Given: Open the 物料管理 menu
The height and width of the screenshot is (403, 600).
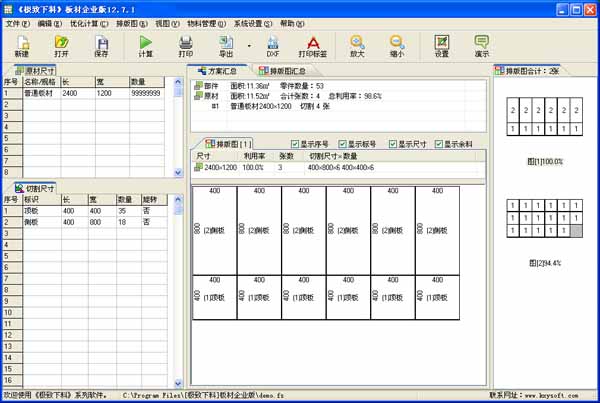Looking at the screenshot, I should click(207, 24).
